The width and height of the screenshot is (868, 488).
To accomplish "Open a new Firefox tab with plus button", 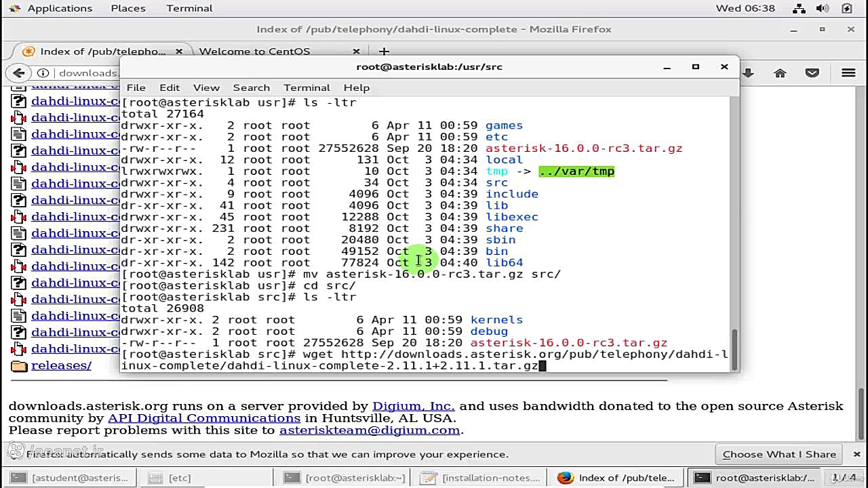I will click(x=384, y=52).
